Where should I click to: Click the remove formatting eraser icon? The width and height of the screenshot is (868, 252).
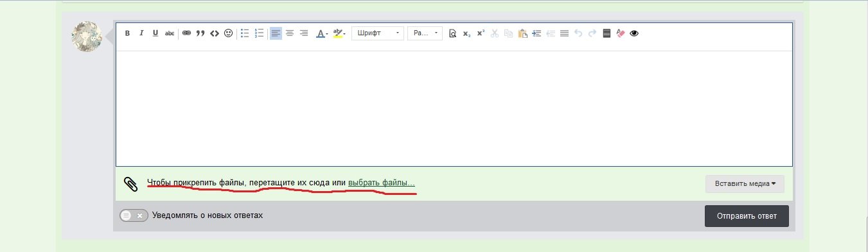pyautogui.click(x=620, y=33)
